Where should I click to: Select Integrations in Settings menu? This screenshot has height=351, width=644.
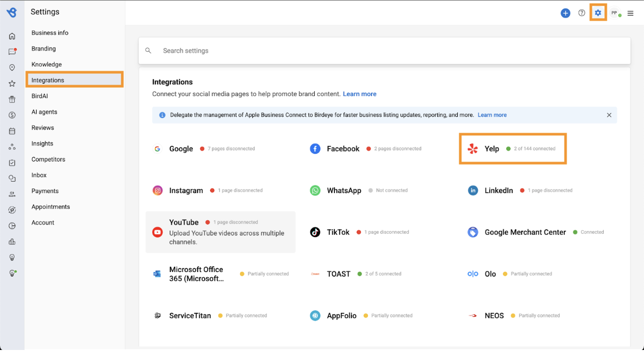[48, 81]
